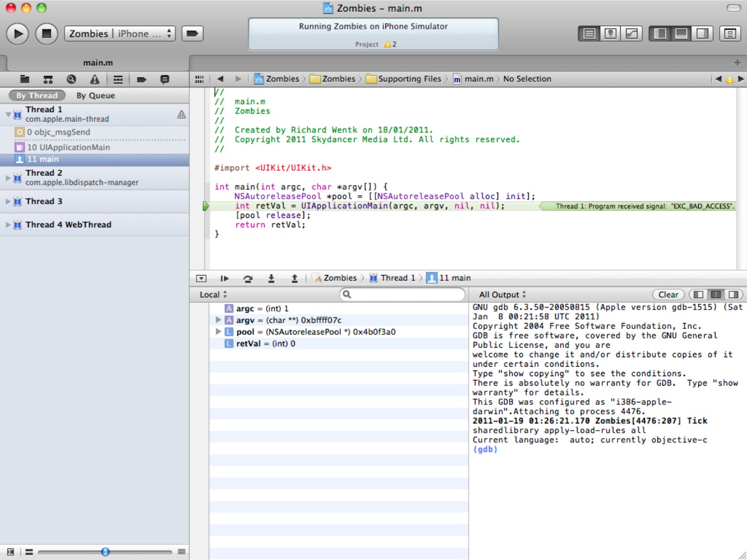This screenshot has height=560, width=747.
Task: Expand Thread 2 disclosure triangle
Action: [8, 178]
